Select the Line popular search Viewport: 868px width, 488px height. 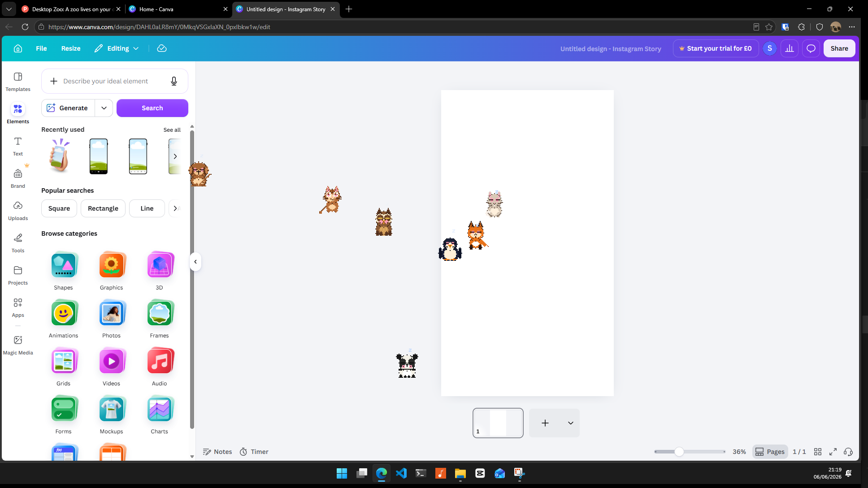coord(147,208)
